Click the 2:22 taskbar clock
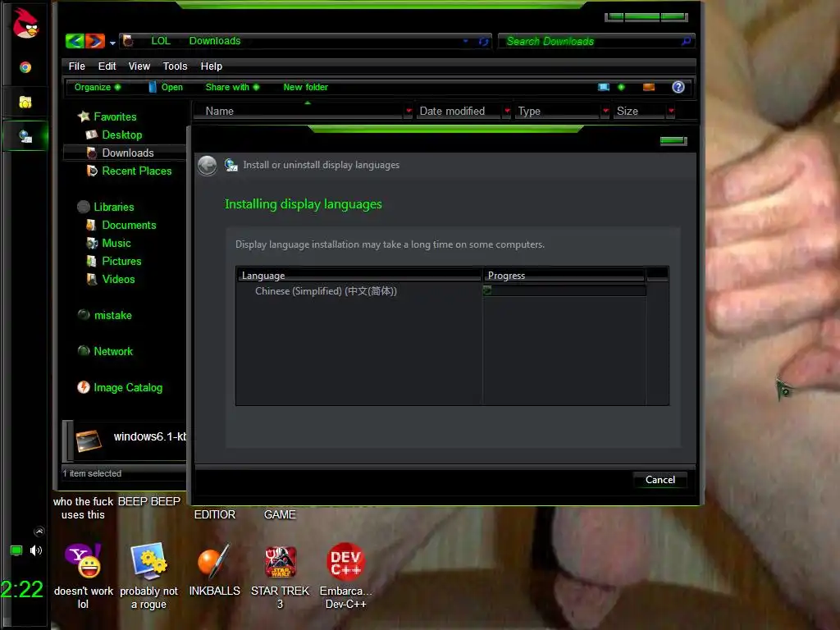The height and width of the screenshot is (630, 840). [x=22, y=589]
